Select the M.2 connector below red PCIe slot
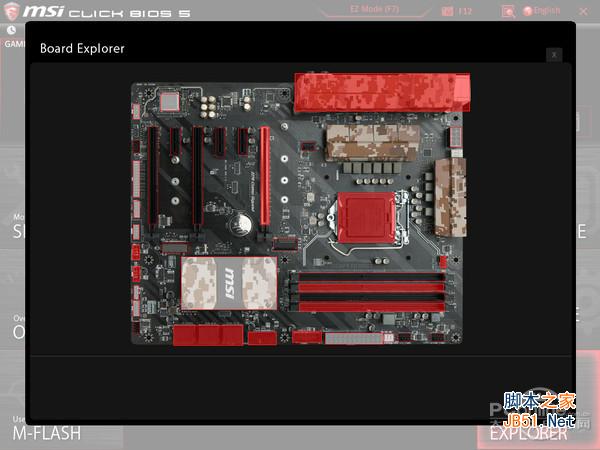 (285, 243)
